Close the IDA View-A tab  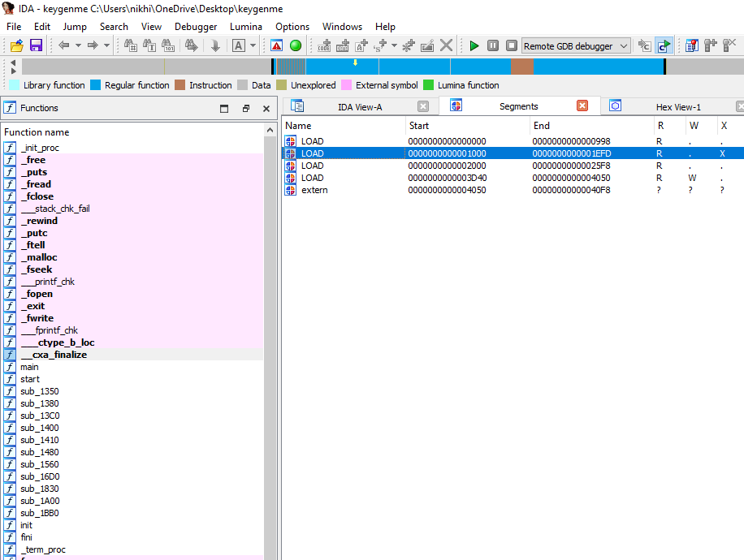pos(423,106)
